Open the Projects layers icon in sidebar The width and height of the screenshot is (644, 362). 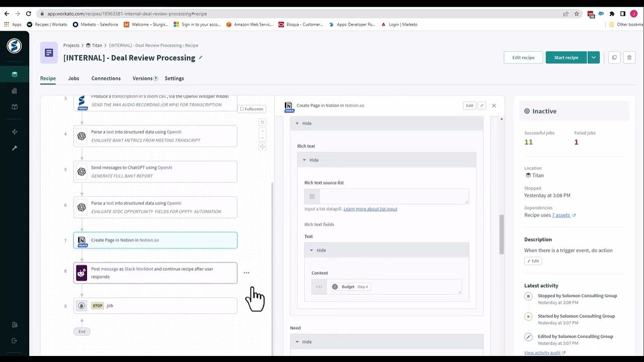[15, 74]
